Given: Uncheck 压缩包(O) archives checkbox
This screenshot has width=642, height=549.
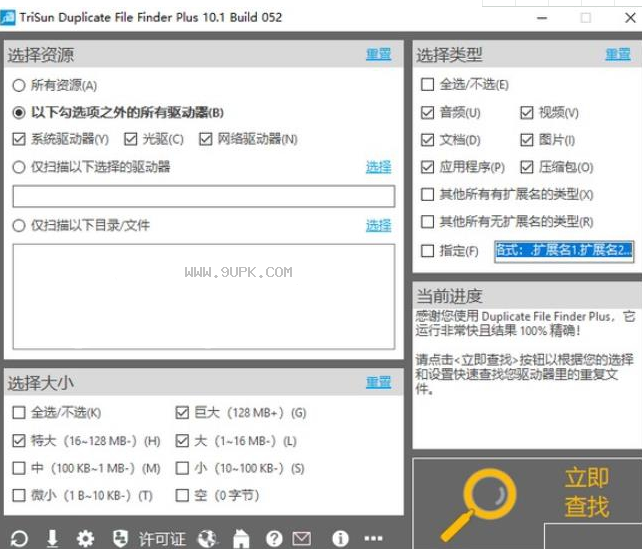Looking at the screenshot, I should pos(527,167).
